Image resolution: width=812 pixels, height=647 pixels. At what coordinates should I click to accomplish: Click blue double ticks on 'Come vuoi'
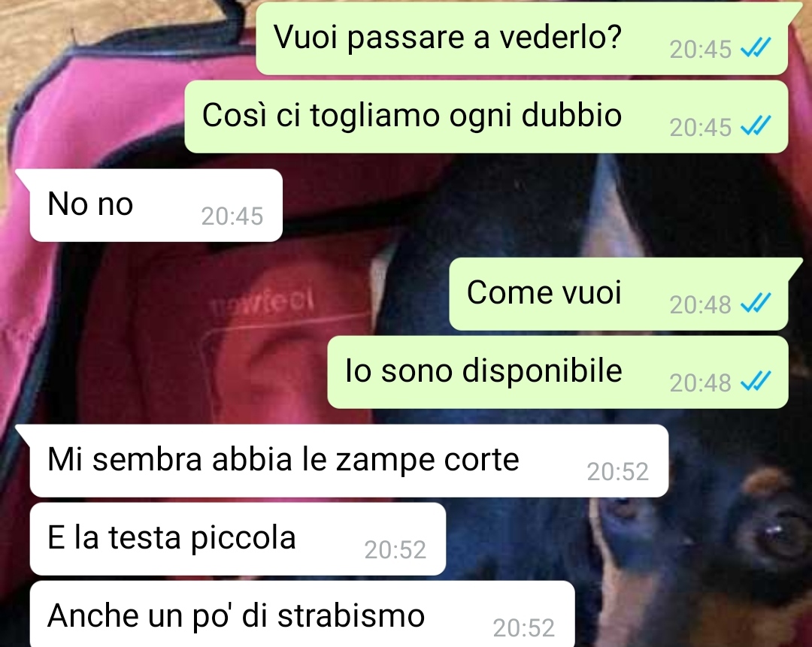pos(756,304)
